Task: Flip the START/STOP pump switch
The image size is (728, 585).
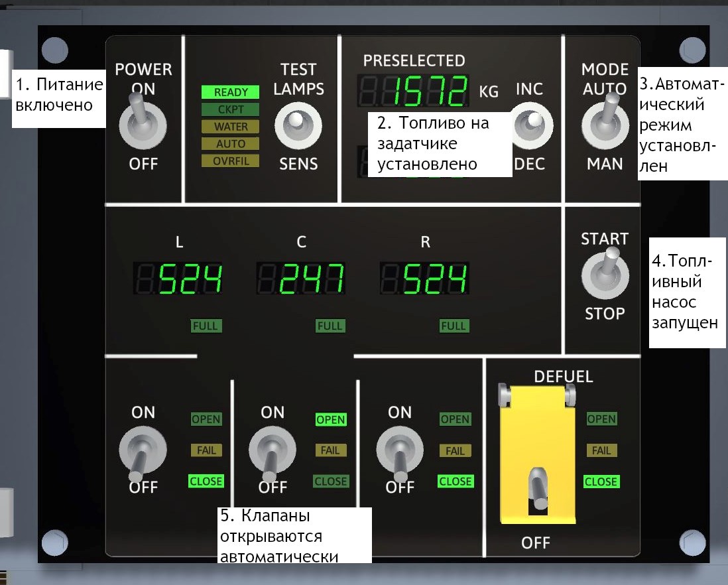Action: click(604, 275)
